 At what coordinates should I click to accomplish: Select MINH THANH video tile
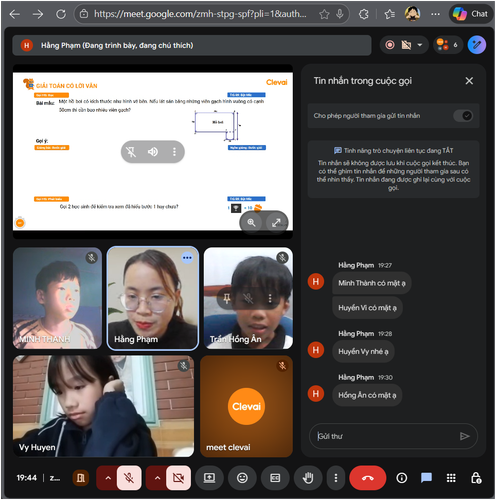click(57, 298)
